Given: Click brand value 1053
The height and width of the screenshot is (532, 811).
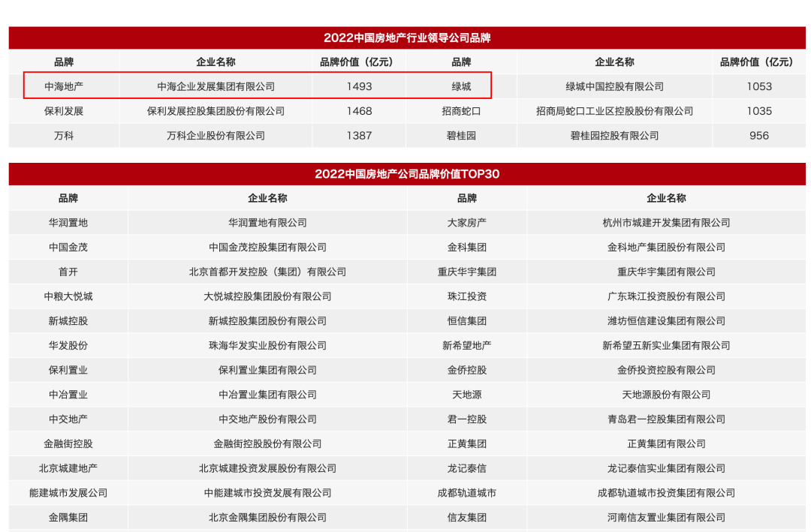Looking at the screenshot, I should pyautogui.click(x=759, y=86).
